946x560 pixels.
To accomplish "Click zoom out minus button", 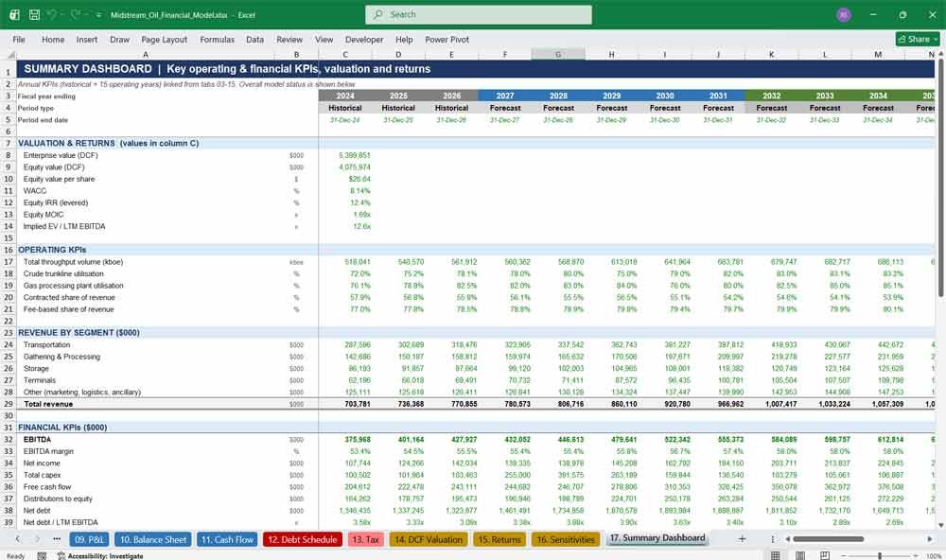I will tap(842, 556).
